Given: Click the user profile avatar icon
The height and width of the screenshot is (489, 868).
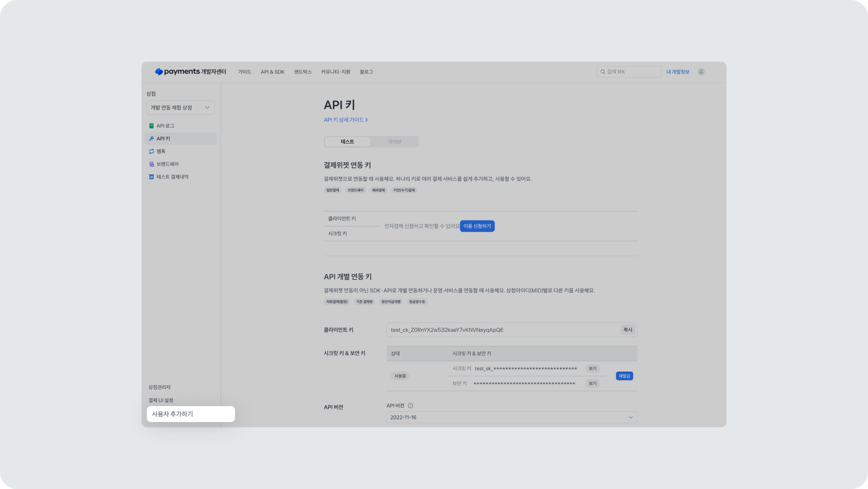Looking at the screenshot, I should pyautogui.click(x=701, y=72).
